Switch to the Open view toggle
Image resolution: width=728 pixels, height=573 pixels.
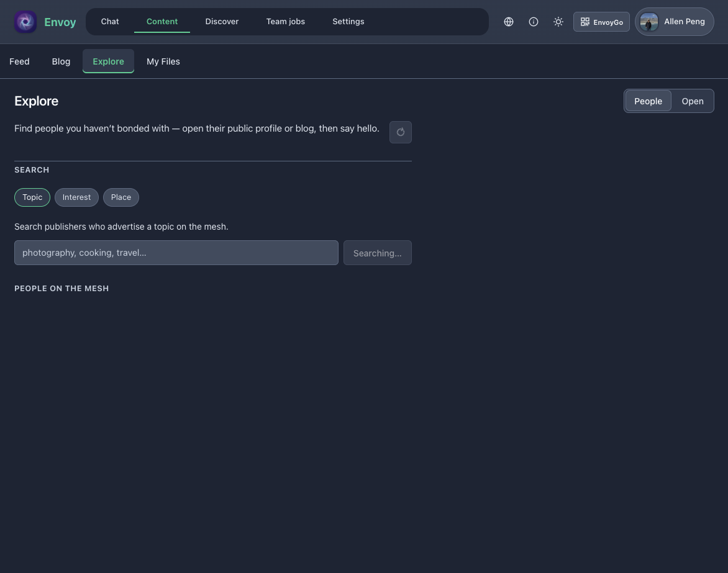[x=692, y=101]
